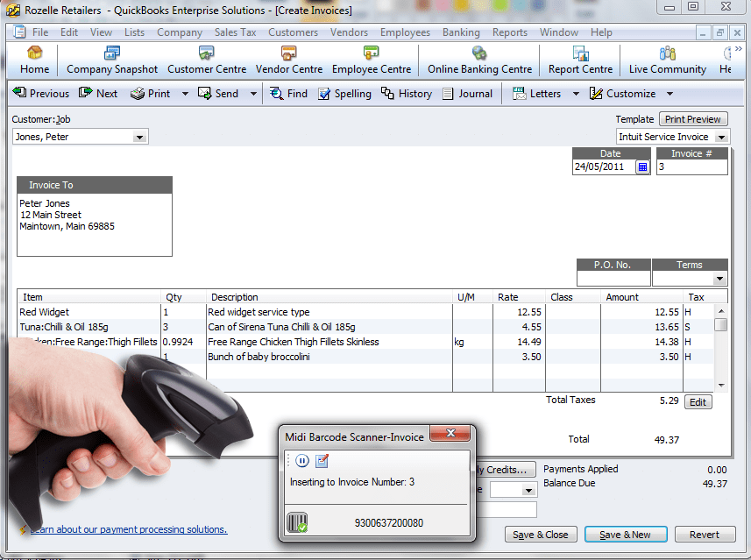Expand the Letters dropdown arrow
This screenshot has height=560, width=751.
tap(576, 94)
